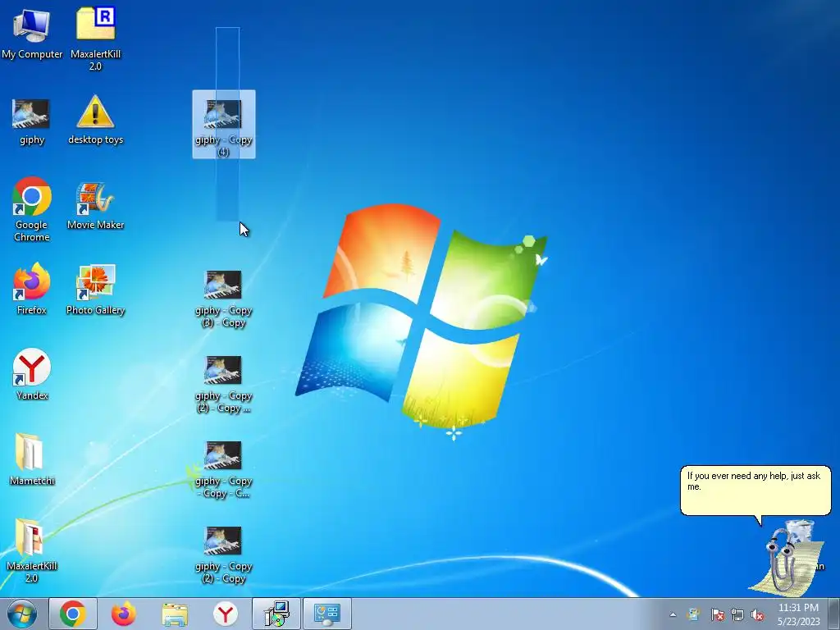
Task: Select the giphy - Copy - Copy - C... file
Action: point(223,470)
